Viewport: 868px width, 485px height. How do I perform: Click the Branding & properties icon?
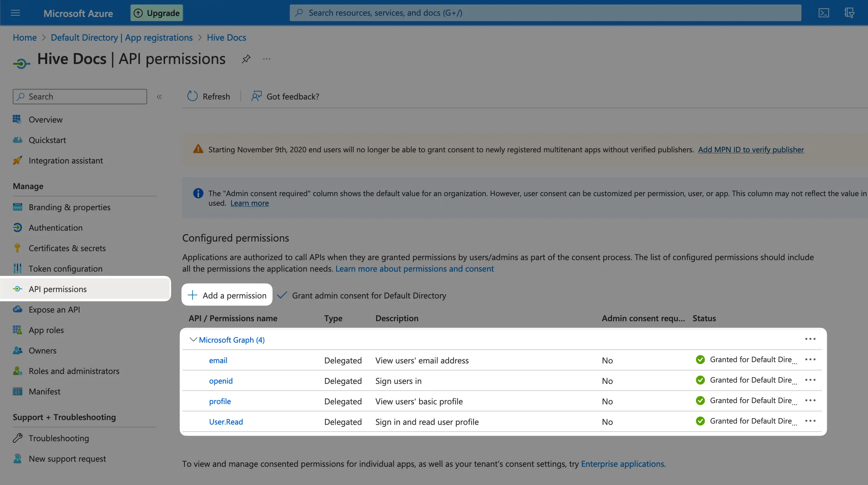coord(17,207)
